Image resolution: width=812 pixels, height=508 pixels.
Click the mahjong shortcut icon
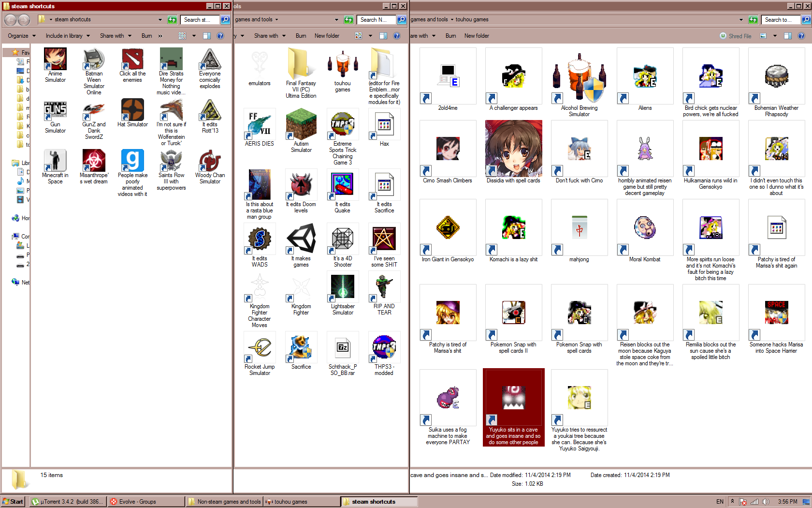point(579,228)
